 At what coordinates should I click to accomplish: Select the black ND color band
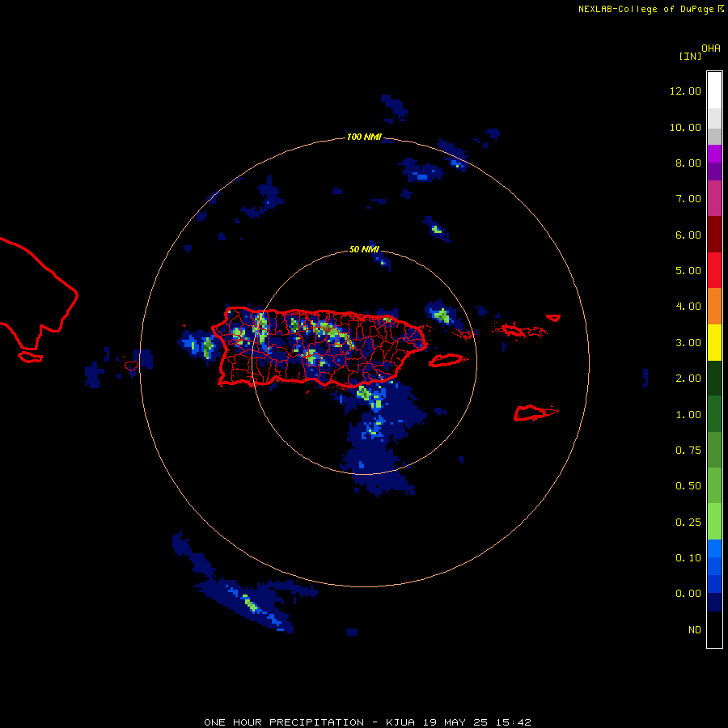point(714,629)
